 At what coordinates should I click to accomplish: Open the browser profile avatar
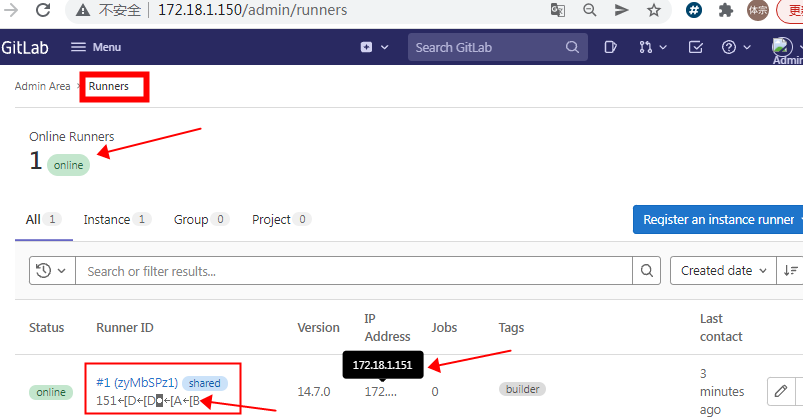(757, 10)
